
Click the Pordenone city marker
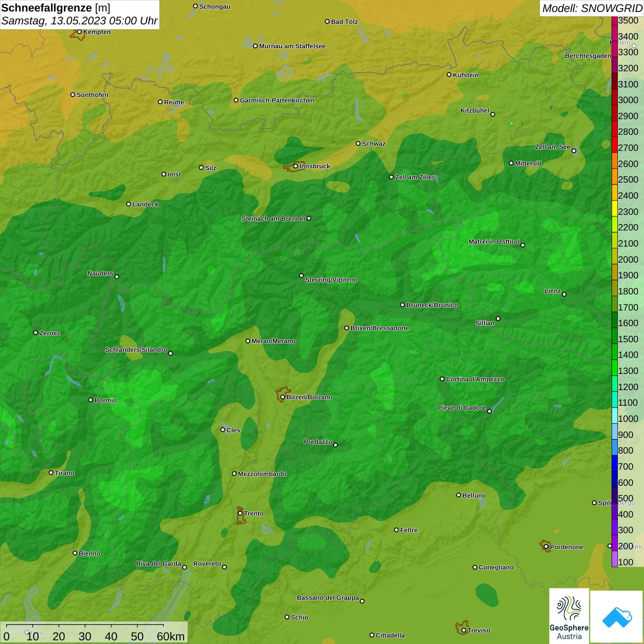tap(546, 546)
